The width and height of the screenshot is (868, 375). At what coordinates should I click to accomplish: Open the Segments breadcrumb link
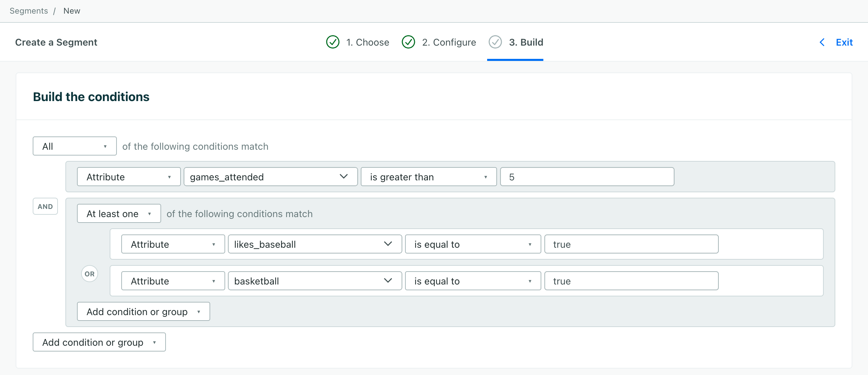click(29, 11)
